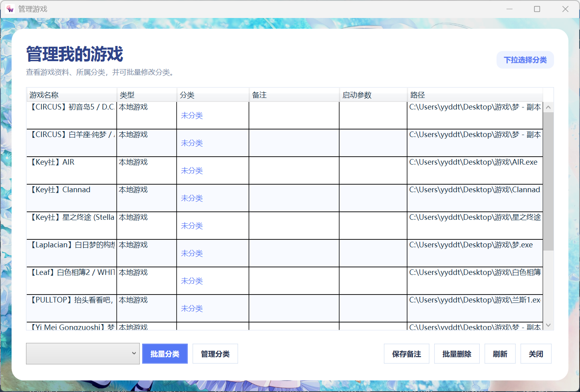The image size is (580, 392).
Task: Save notes with 保存备注 button
Action: pos(407,354)
